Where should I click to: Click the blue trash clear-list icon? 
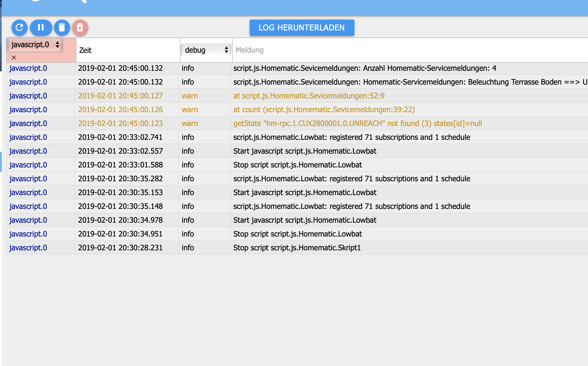coord(62,28)
